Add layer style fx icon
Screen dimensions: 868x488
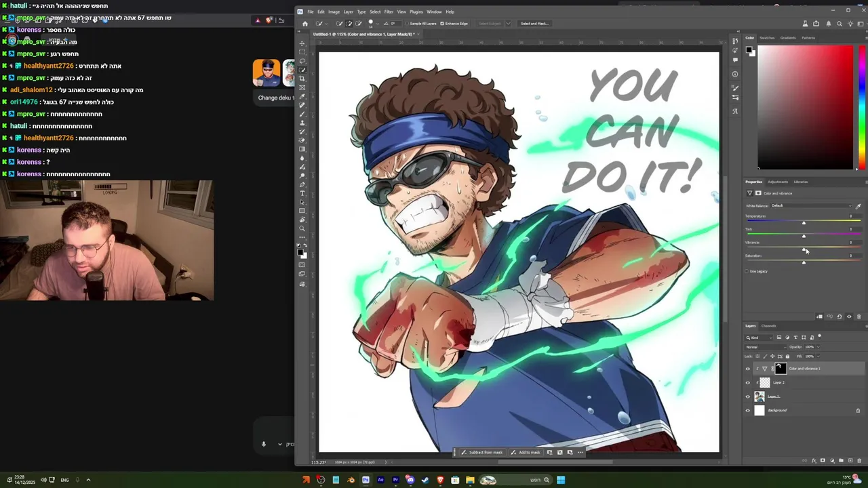click(814, 460)
